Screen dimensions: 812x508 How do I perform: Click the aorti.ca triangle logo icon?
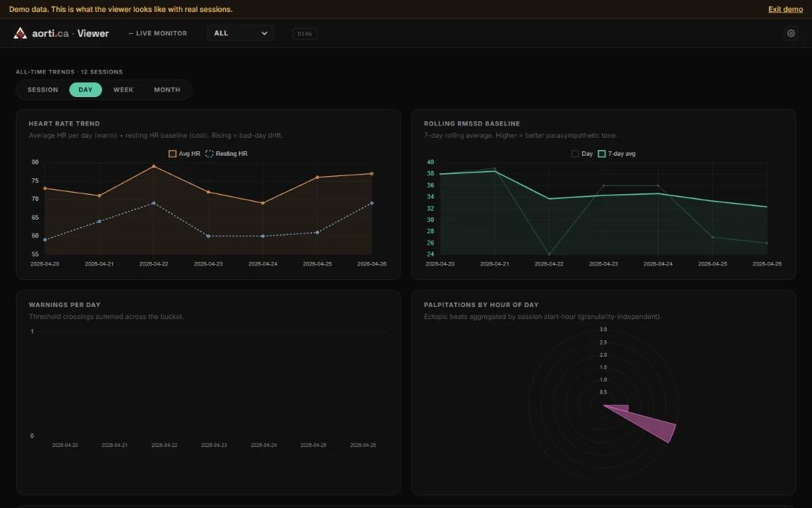point(20,33)
